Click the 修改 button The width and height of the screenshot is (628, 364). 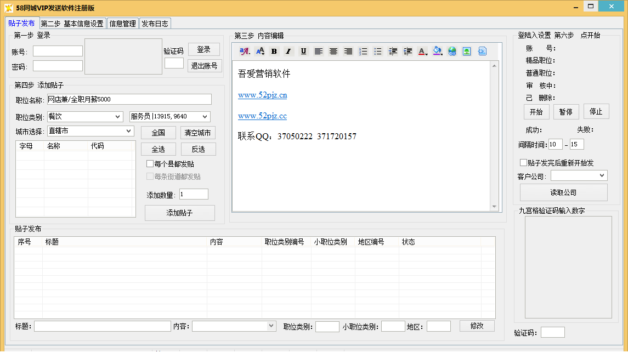coord(477,326)
